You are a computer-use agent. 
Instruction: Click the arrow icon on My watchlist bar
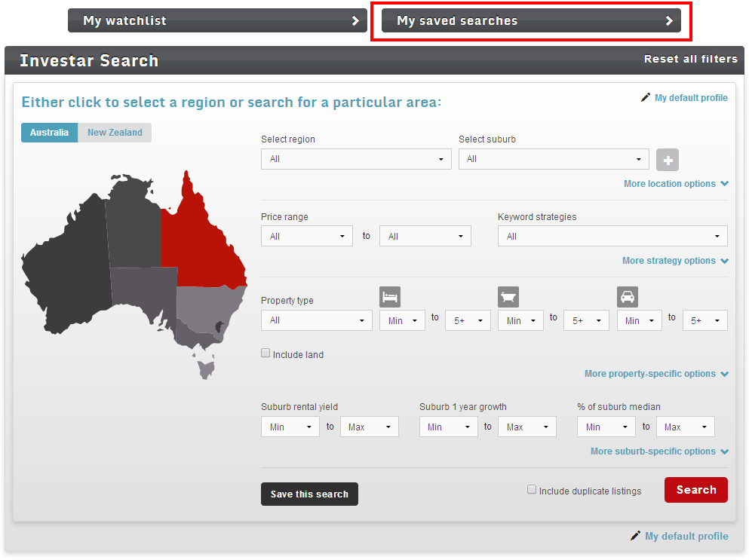coord(357,20)
